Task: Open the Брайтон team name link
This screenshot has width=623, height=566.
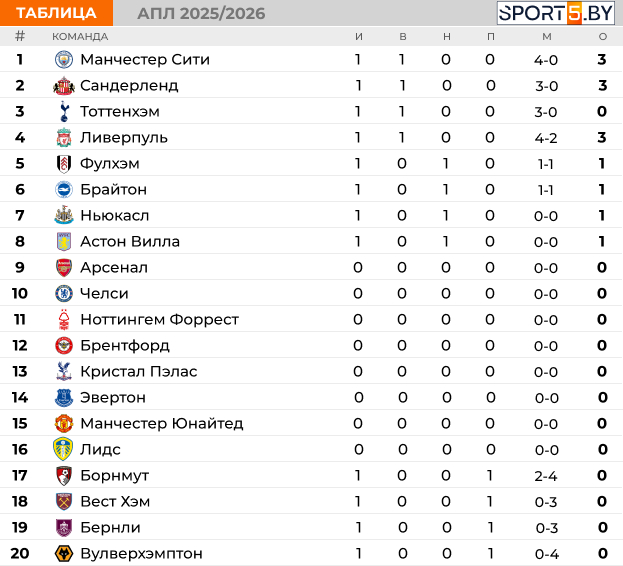Action: click(x=114, y=189)
